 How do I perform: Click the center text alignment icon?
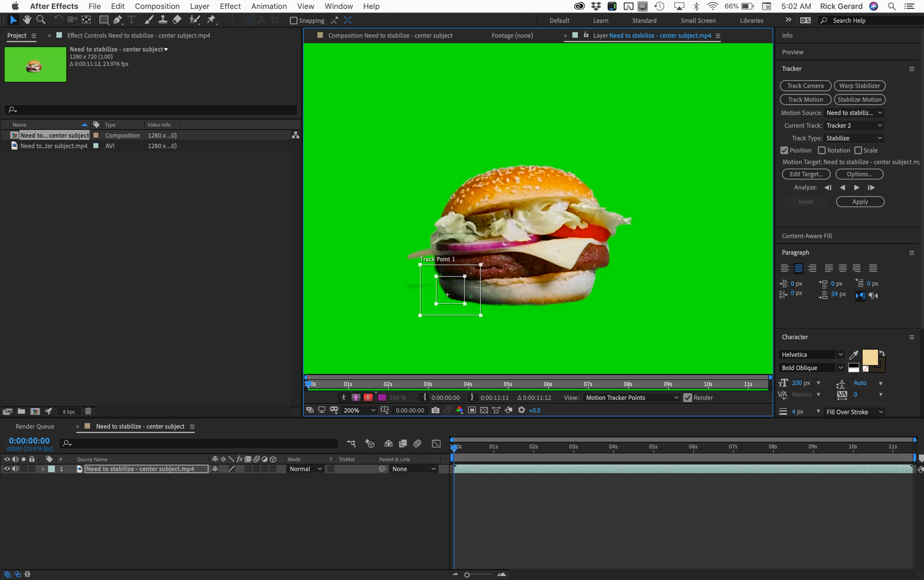799,268
